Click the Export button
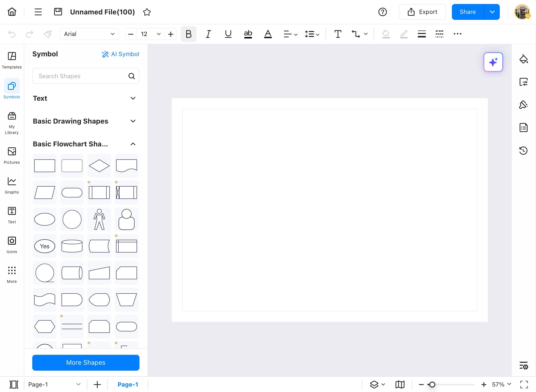Screen dimensions: 536x392 pyautogui.click(x=422, y=12)
